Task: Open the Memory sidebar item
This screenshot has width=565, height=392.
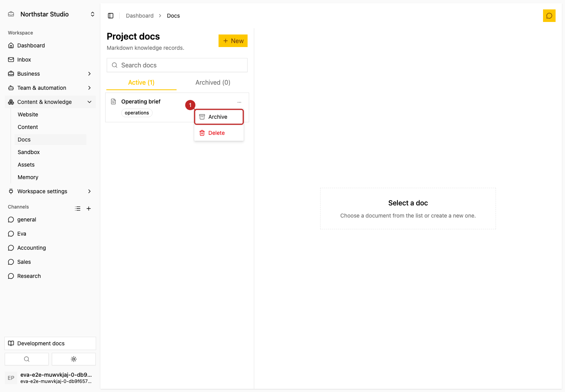Action: tap(50, 177)
